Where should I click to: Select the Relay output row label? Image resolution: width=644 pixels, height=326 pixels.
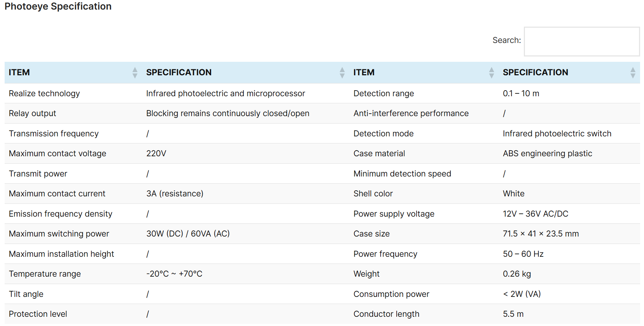point(32,113)
